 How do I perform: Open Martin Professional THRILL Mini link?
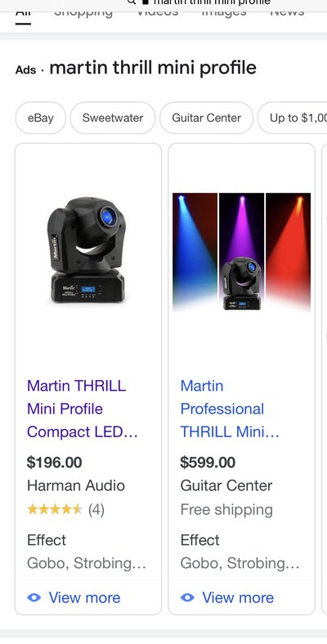click(230, 409)
